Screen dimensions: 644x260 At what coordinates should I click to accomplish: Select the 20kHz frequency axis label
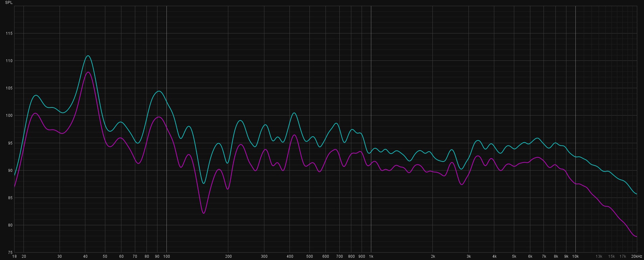point(637,257)
